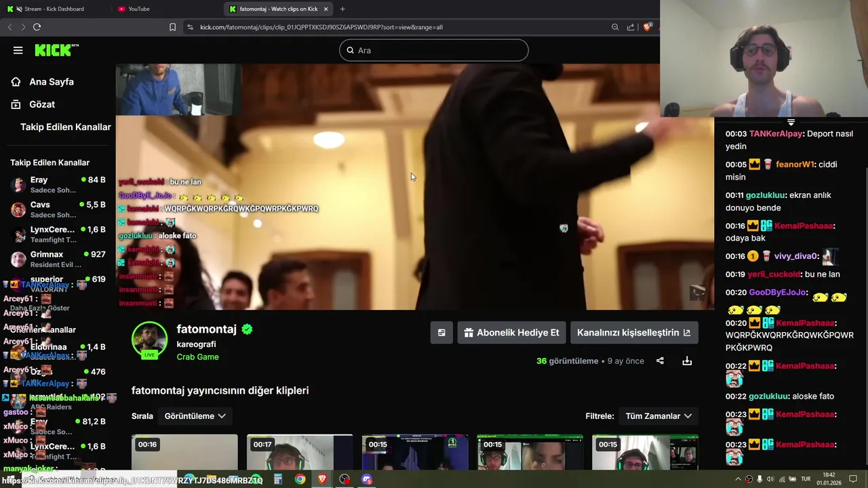Click fatomontaj channel avatar with LIVE badge
The height and width of the screenshot is (488, 868).
point(149,340)
